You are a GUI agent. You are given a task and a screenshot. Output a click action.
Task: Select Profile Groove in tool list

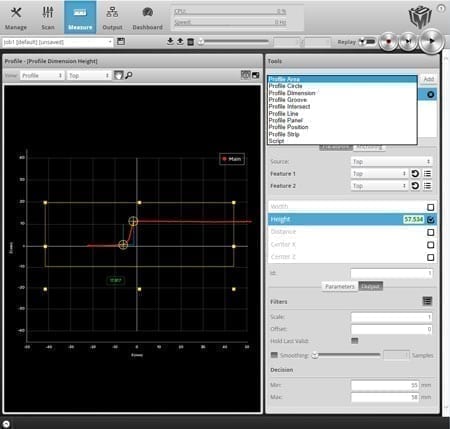click(342, 100)
